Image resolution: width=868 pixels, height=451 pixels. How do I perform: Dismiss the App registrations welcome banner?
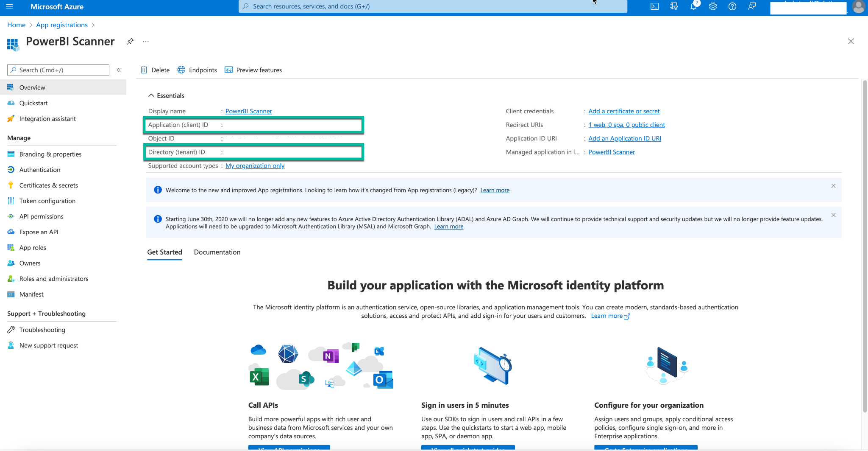tap(833, 186)
